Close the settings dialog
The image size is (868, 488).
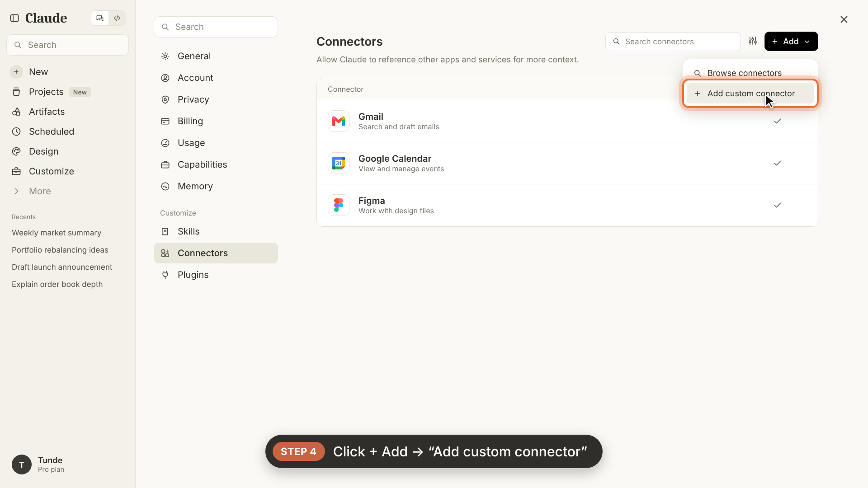844,19
